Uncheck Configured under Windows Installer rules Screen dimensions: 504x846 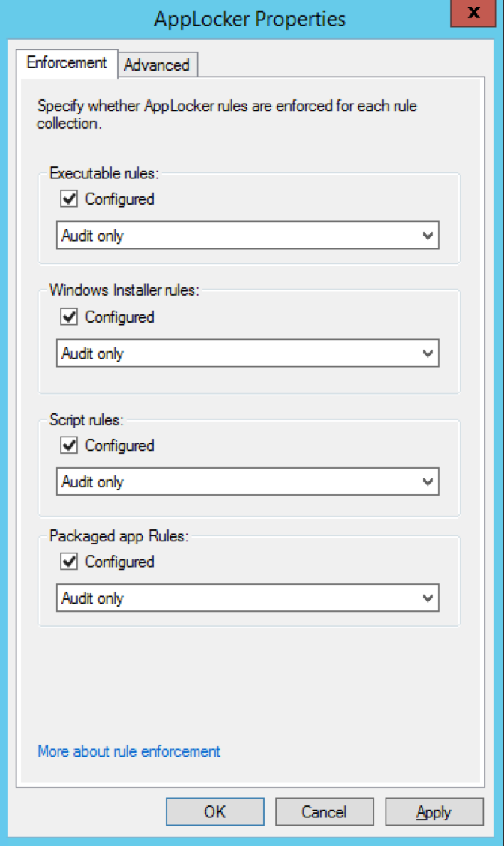[x=70, y=317]
